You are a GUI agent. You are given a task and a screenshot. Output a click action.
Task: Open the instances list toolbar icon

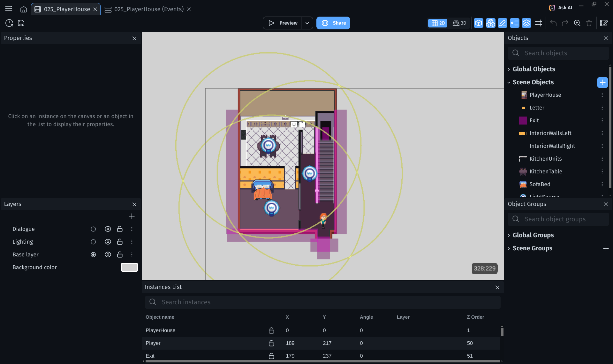(x=514, y=23)
